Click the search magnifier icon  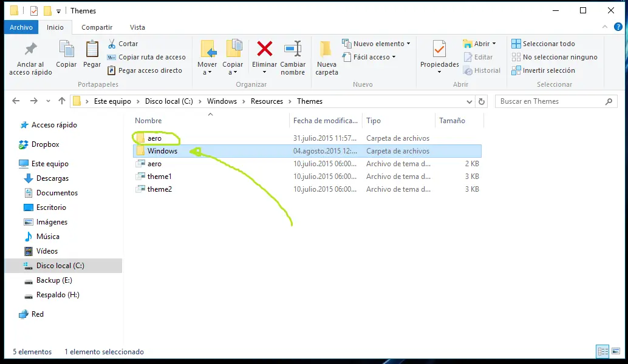point(609,101)
